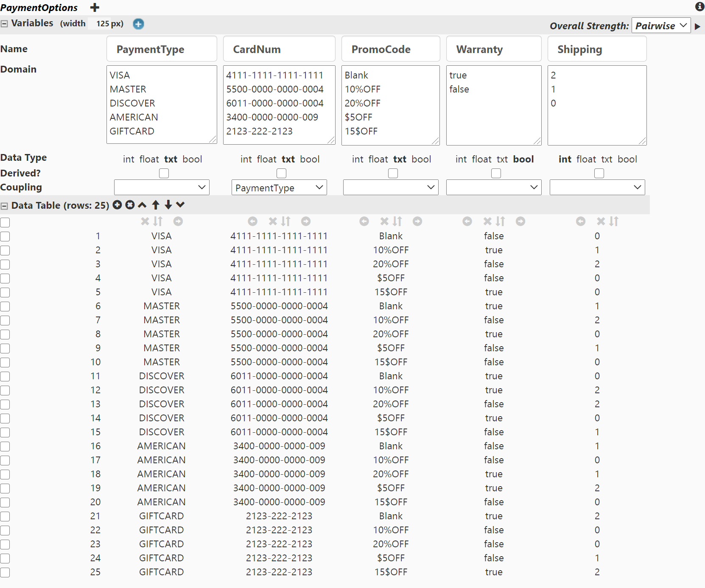Click the play arrow next to Pairwise

pyautogui.click(x=697, y=26)
